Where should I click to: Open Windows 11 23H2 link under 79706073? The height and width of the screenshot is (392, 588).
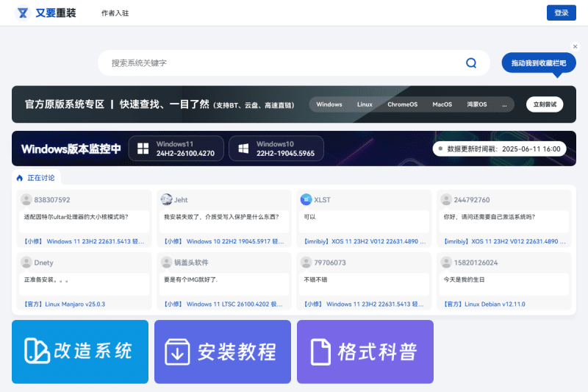click(x=363, y=304)
